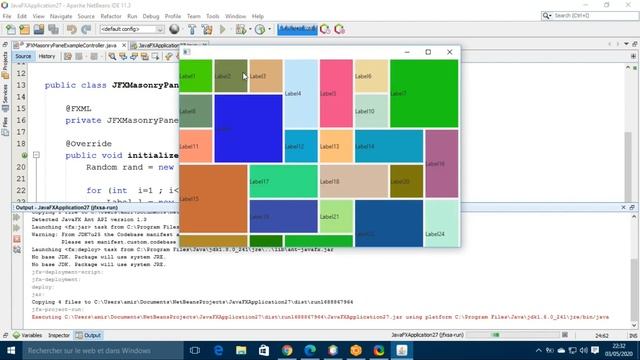Open the Tools menu
Image resolution: width=640 pixels, height=360 pixels.
click(x=213, y=16)
